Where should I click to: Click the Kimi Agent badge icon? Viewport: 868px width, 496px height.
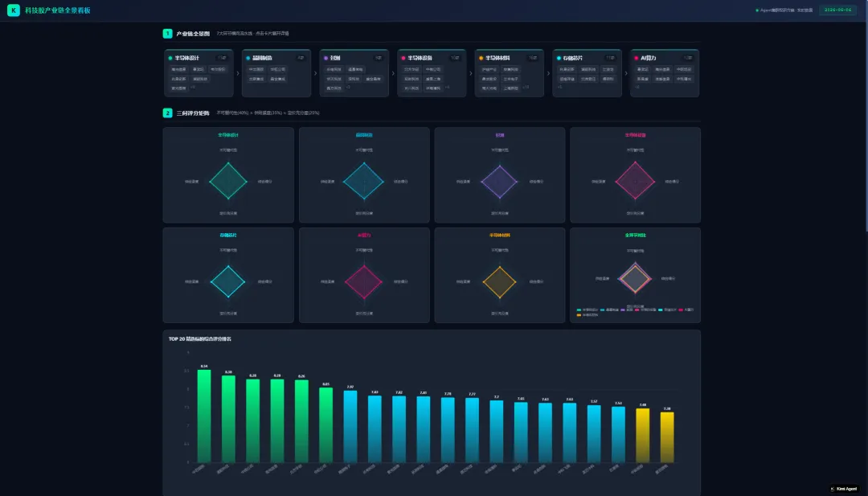(833, 489)
